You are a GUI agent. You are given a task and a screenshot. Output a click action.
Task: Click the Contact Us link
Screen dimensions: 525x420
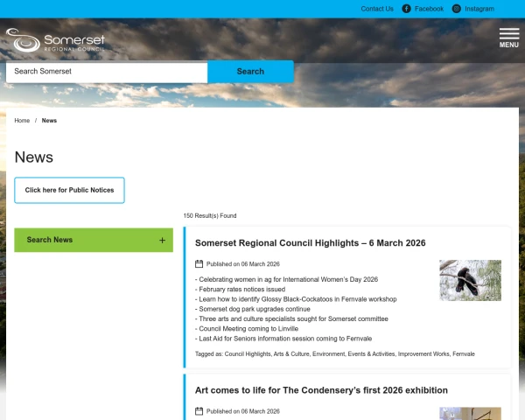(377, 9)
